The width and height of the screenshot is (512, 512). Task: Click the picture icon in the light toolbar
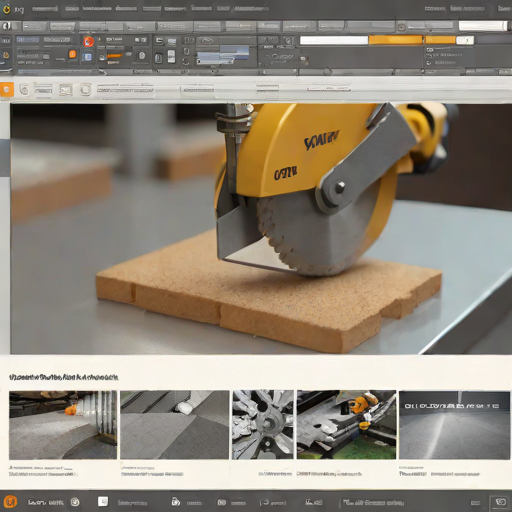pos(66,89)
